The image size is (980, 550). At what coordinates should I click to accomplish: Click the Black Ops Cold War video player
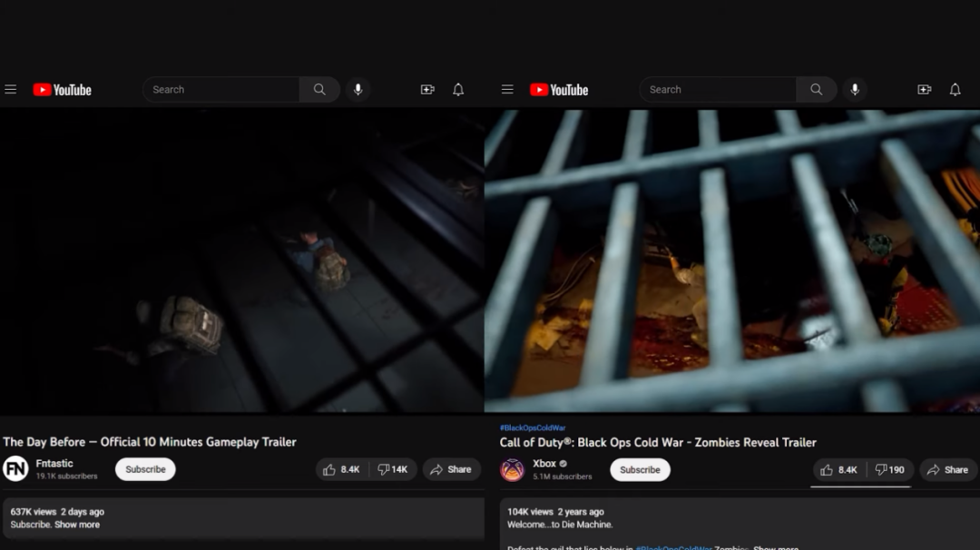[732, 261]
